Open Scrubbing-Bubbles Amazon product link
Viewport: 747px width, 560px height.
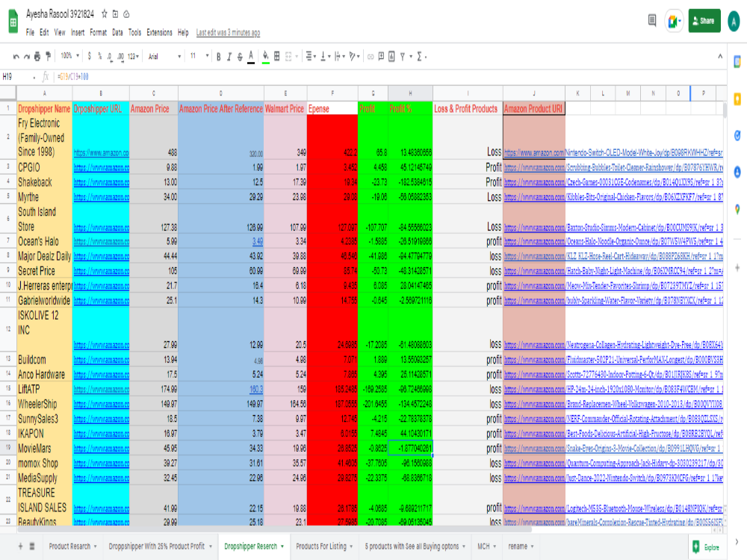pos(613,167)
